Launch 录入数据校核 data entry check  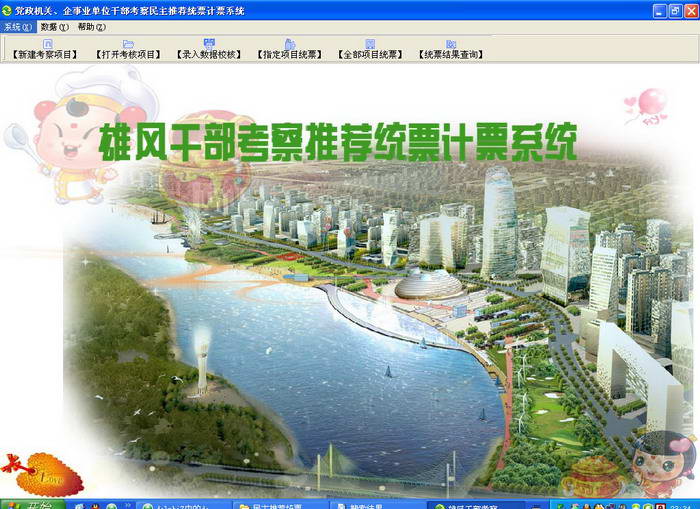click(x=208, y=50)
